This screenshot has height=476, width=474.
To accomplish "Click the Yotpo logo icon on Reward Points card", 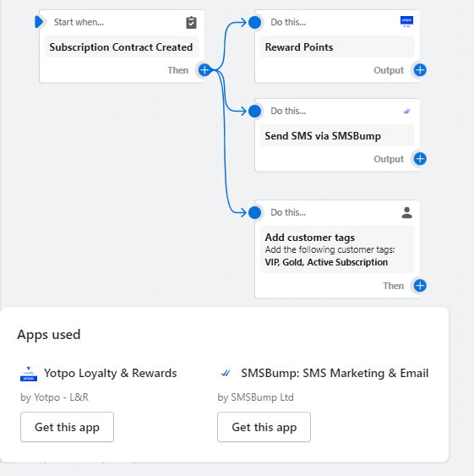I will [406, 21].
